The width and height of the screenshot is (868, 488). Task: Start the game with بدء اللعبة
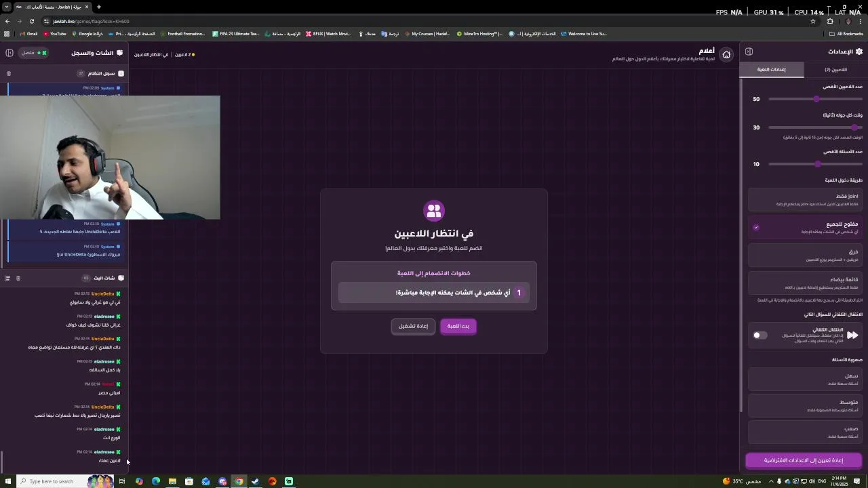(x=458, y=326)
